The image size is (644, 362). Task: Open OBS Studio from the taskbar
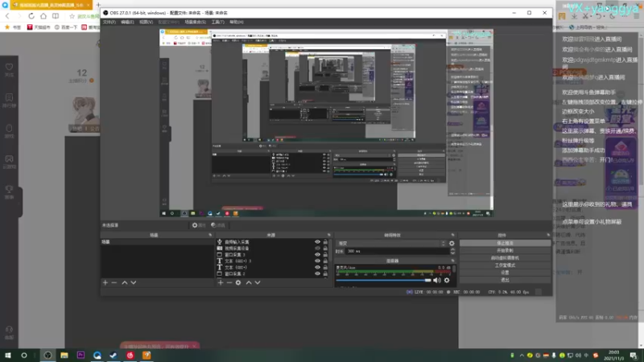click(47, 356)
